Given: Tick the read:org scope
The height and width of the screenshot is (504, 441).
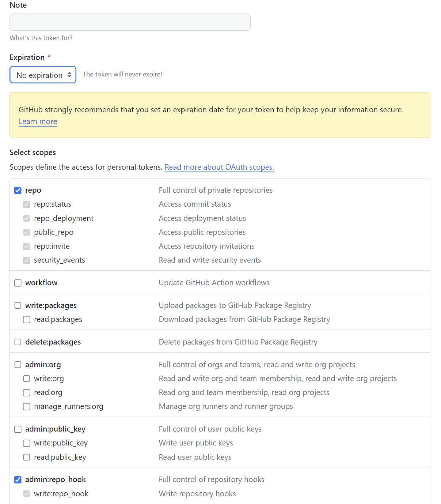Looking at the screenshot, I should pyautogui.click(x=27, y=393).
